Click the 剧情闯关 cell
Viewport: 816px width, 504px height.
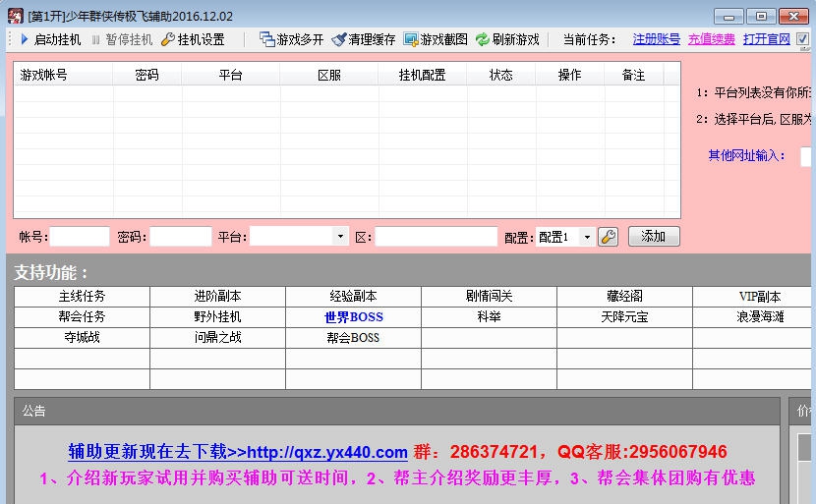click(x=490, y=297)
